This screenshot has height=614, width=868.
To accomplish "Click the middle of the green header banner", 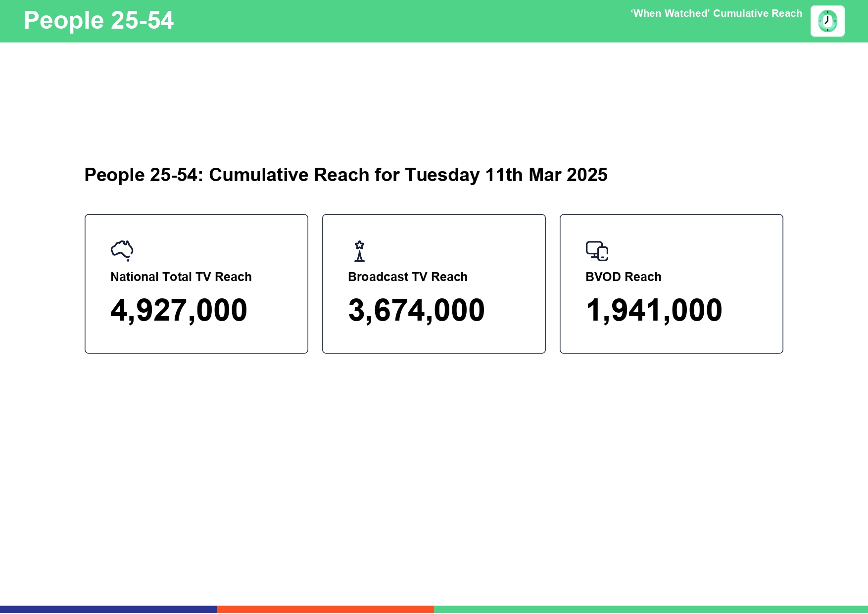I will (x=396, y=21).
